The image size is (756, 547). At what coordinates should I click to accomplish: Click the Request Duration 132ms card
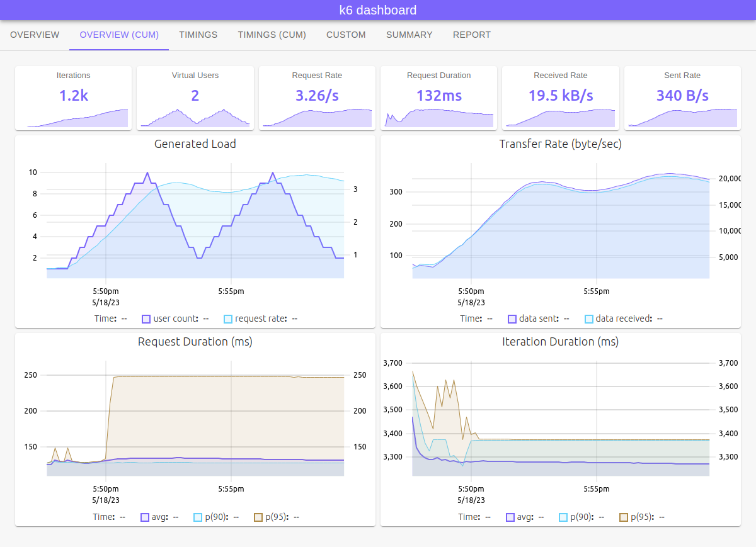click(439, 98)
